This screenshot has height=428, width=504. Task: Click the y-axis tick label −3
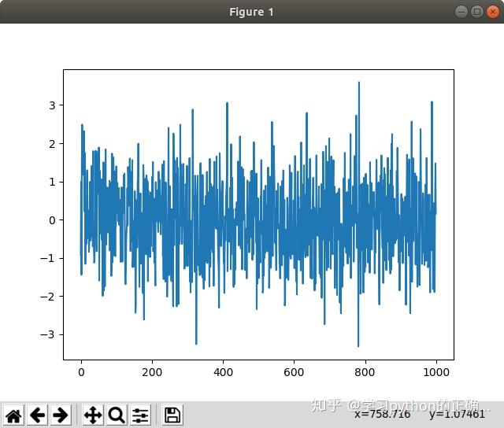click(x=47, y=335)
